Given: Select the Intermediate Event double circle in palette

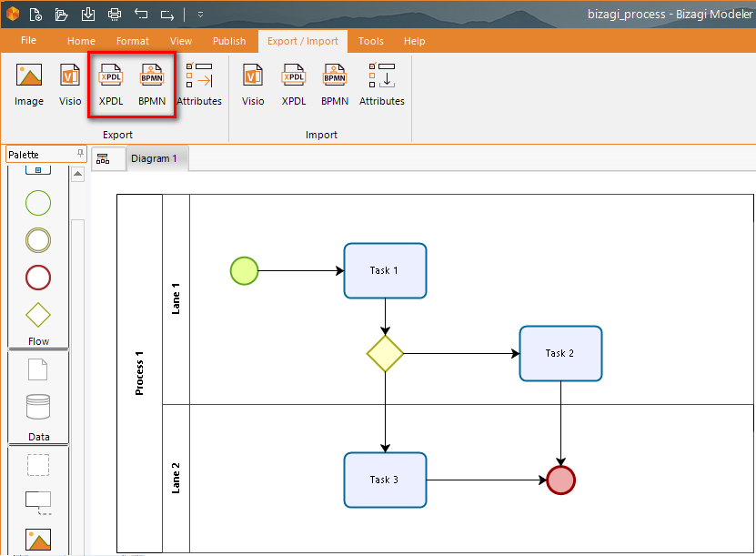Looking at the screenshot, I should pyautogui.click(x=38, y=240).
